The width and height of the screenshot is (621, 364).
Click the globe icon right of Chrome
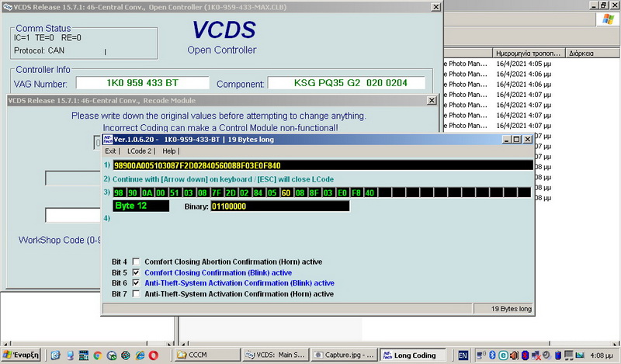pyautogui.click(x=112, y=355)
